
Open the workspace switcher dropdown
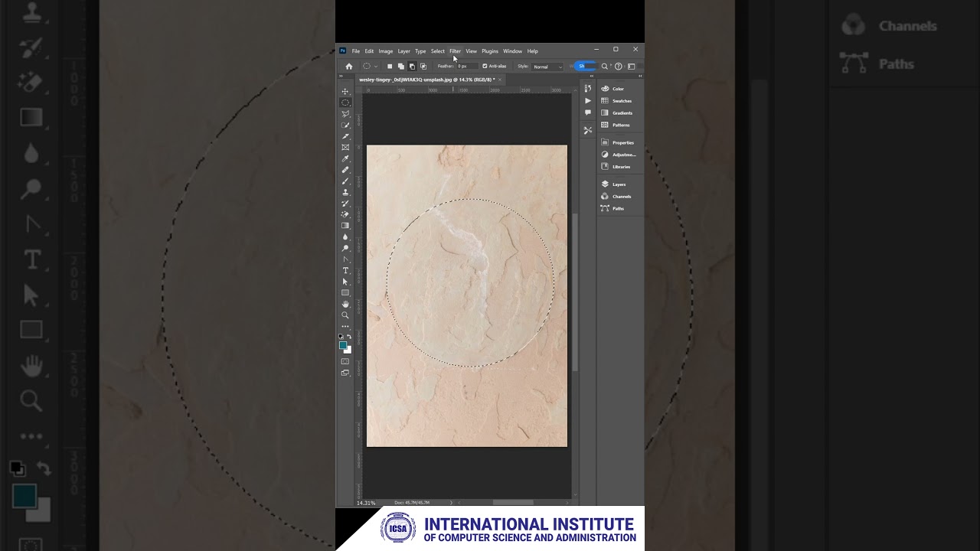click(x=632, y=67)
